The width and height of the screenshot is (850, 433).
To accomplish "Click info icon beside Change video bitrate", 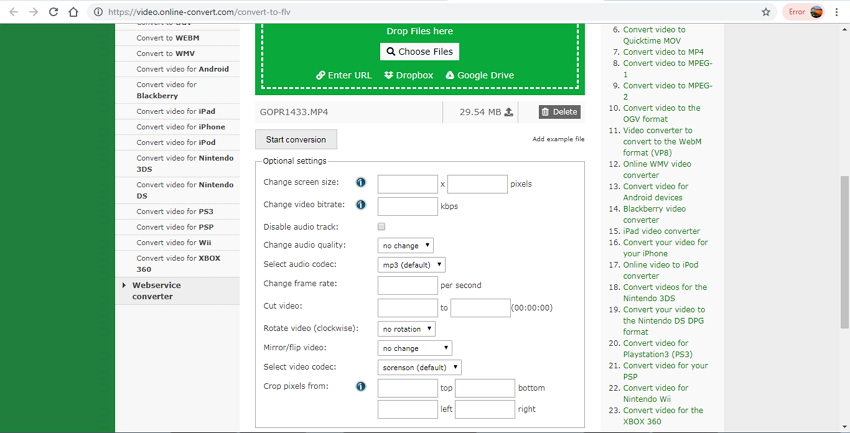I will 360,205.
